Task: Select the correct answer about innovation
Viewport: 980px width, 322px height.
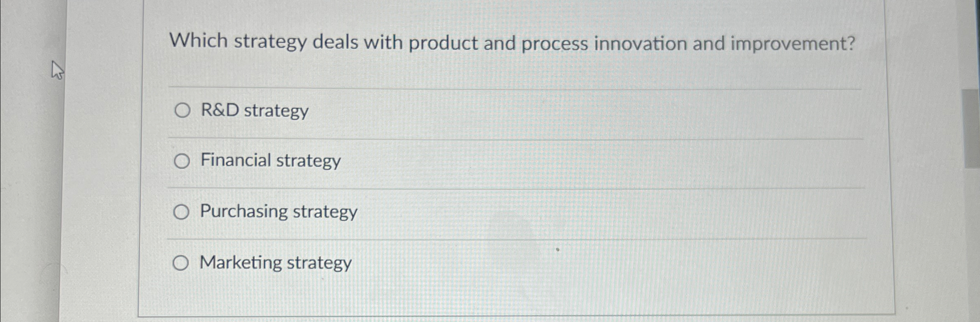Action: pos(182,110)
